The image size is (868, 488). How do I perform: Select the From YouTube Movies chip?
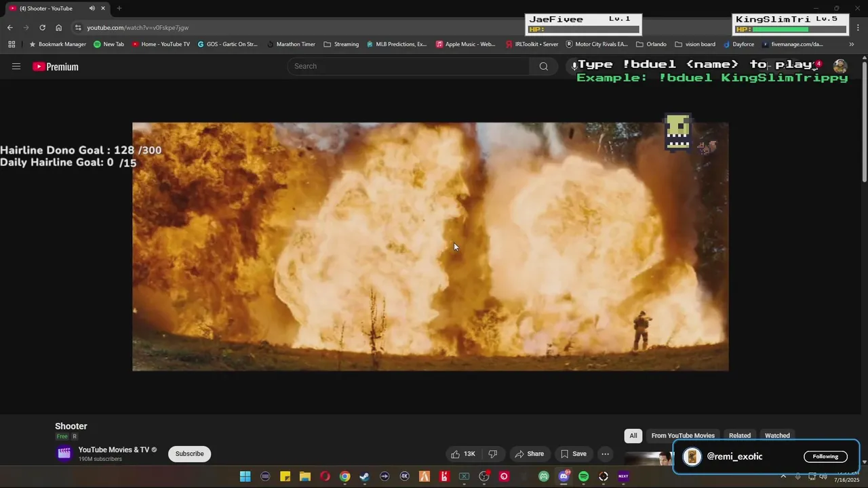pyautogui.click(x=683, y=436)
